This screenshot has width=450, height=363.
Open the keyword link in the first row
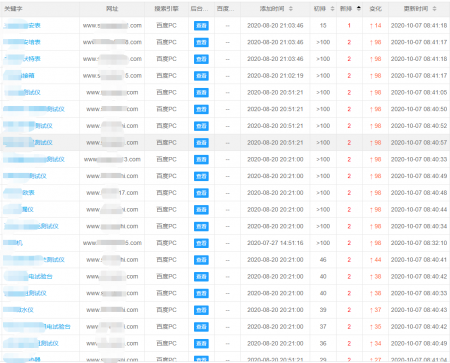click(x=22, y=25)
